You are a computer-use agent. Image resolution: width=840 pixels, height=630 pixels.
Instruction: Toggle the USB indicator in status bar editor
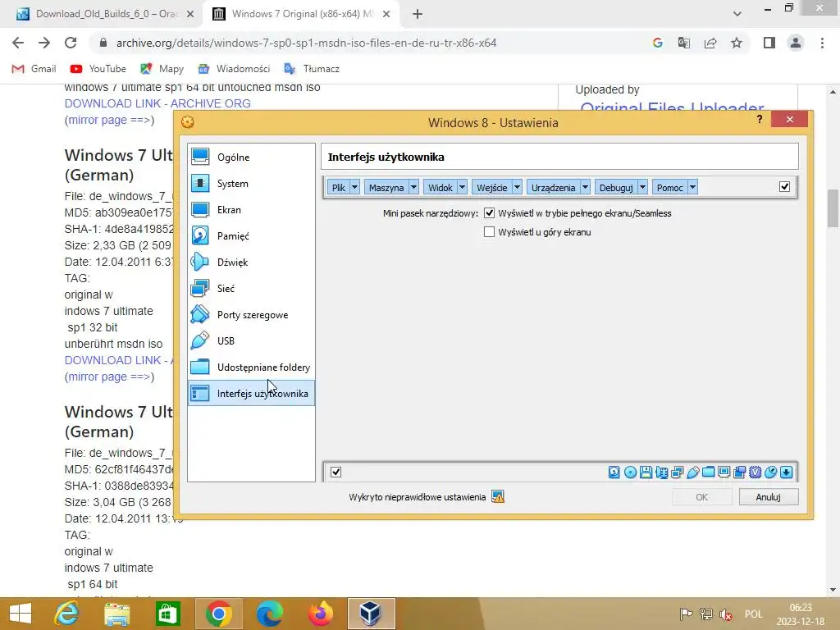coord(692,472)
